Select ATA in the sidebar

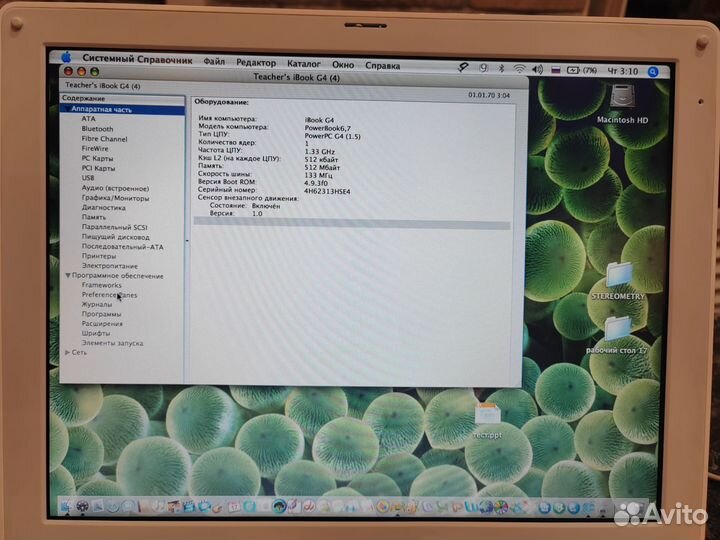pyautogui.click(x=88, y=118)
